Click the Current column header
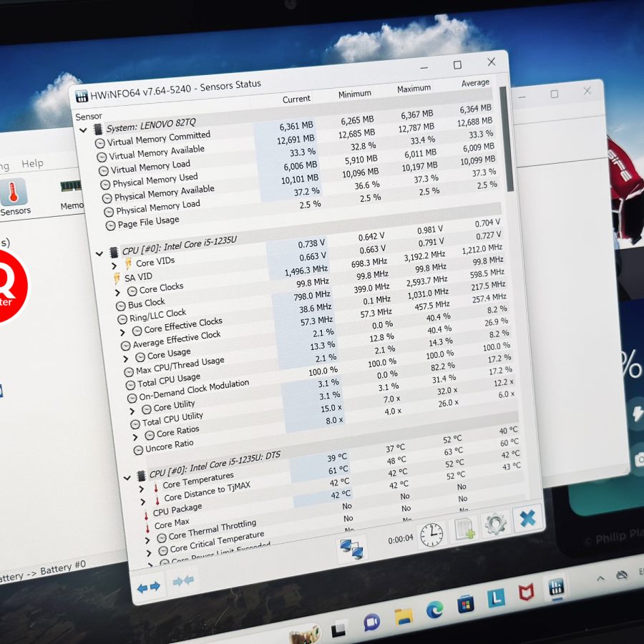The height and width of the screenshot is (644, 644). coord(296,99)
